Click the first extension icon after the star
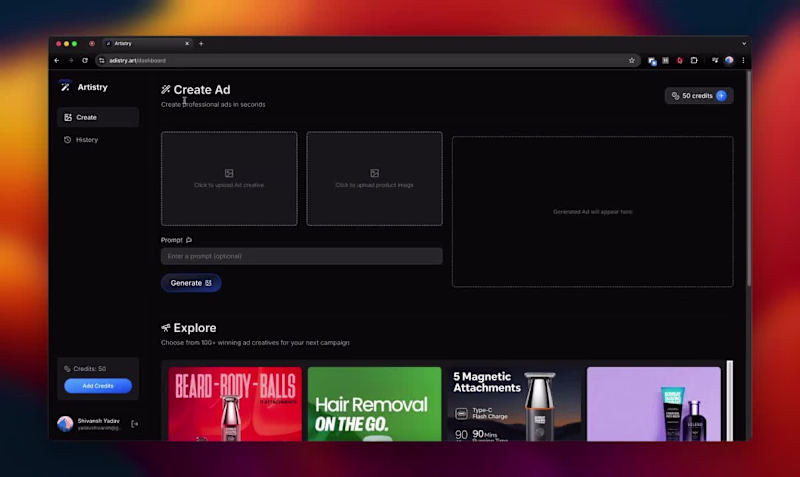This screenshot has width=800, height=477. (652, 61)
